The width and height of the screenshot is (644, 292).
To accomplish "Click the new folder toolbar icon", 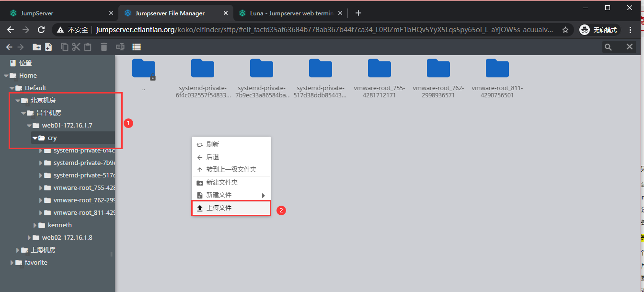I will pyautogui.click(x=36, y=47).
